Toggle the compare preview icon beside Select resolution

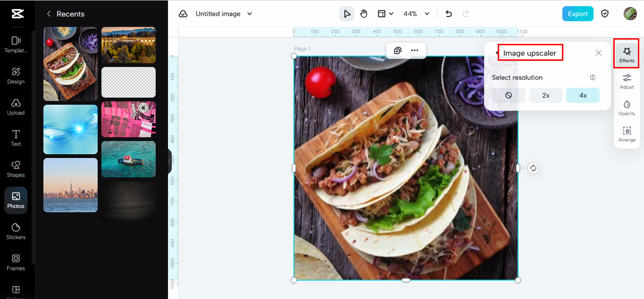593,78
